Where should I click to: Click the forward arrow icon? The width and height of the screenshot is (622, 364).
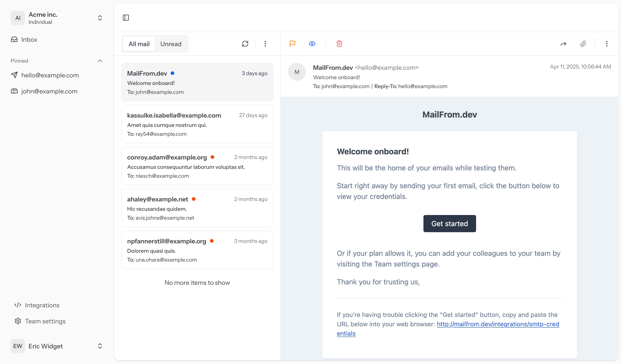(563, 44)
